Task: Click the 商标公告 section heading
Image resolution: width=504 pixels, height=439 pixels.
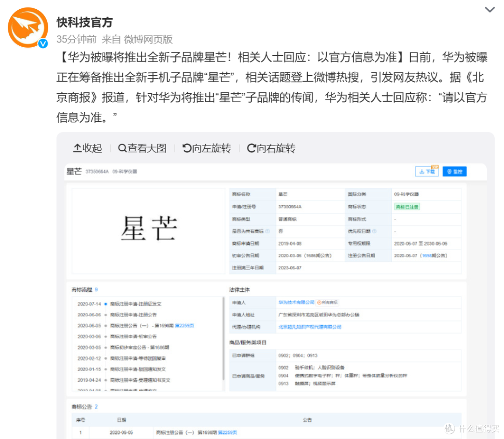Action: pyautogui.click(x=82, y=406)
